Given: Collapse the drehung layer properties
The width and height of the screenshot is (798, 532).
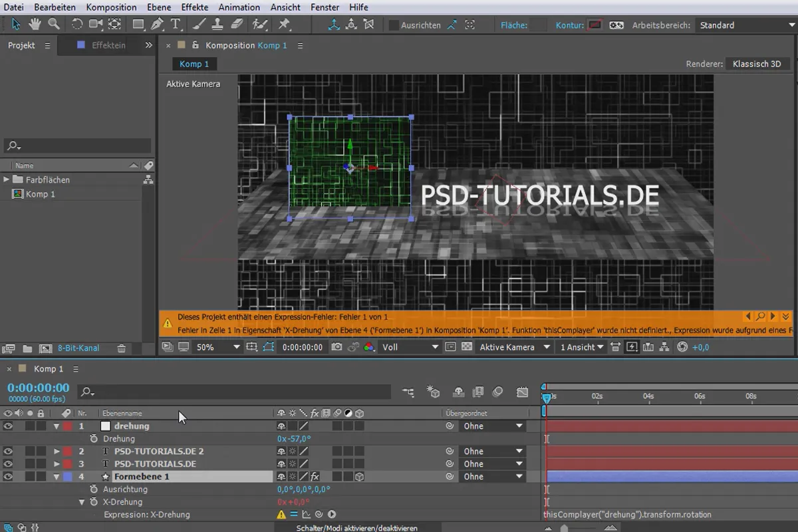Looking at the screenshot, I should pos(56,426).
